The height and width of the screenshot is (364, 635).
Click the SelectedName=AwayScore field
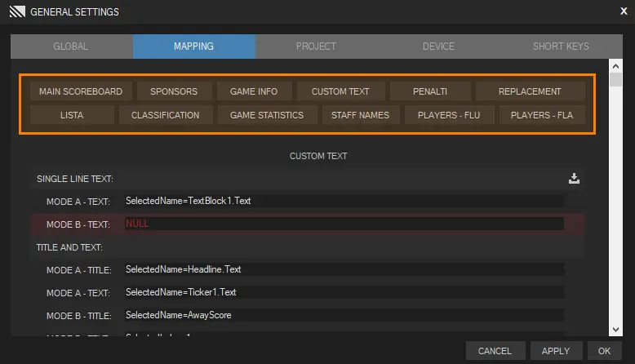344,315
